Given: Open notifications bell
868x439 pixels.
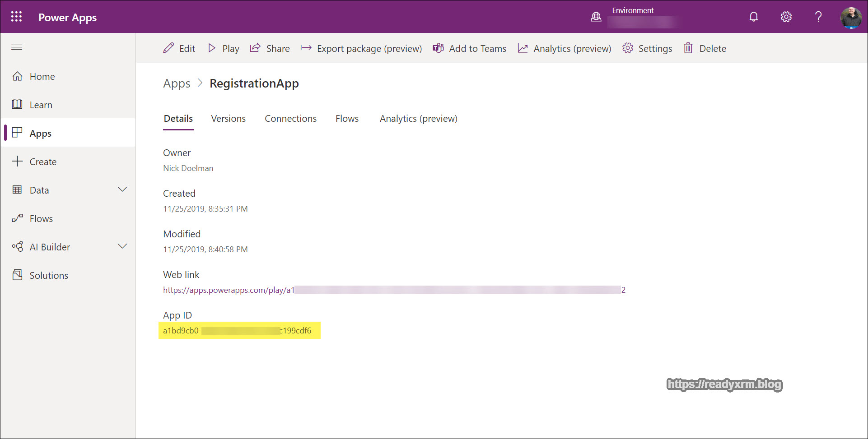Looking at the screenshot, I should click(753, 17).
